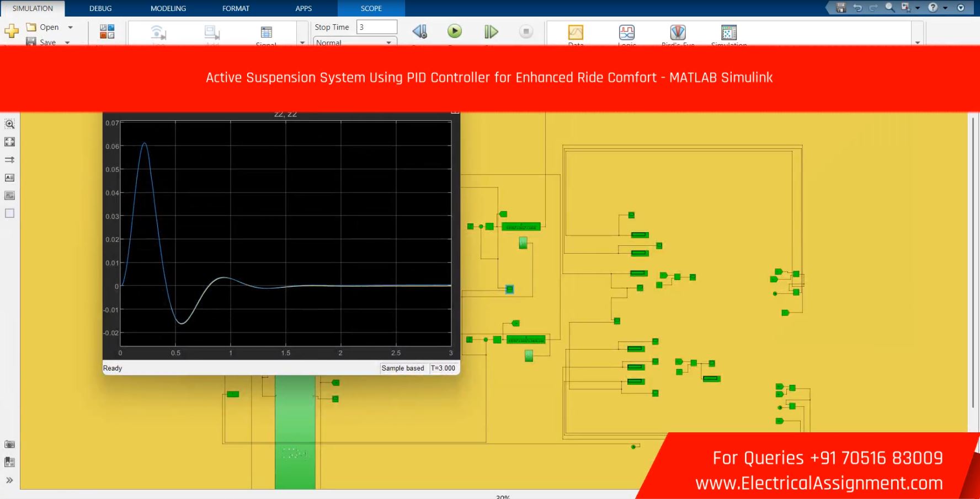The height and width of the screenshot is (499, 980).
Task: Expand the Help dropdown arrow
Action: (x=945, y=8)
